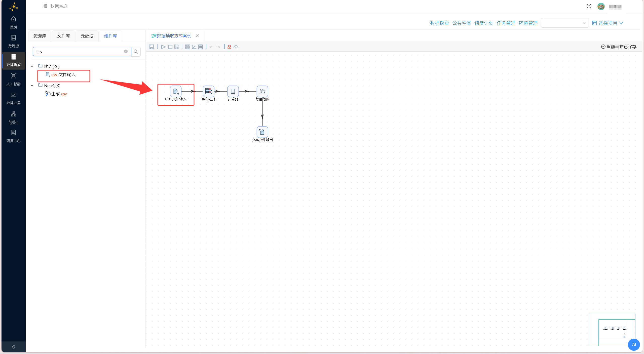Screen dimensions: 644x354
Task: Collapse the left sidebar with double chevron
Action: (x=14, y=347)
